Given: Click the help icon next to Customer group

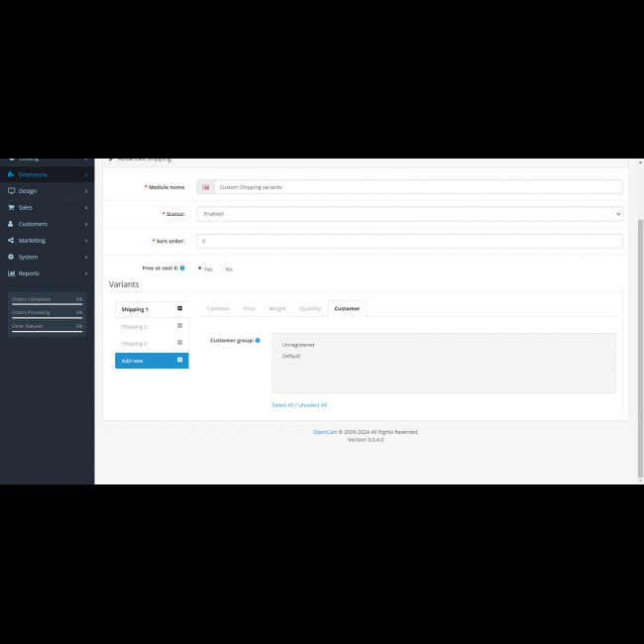Looking at the screenshot, I should [258, 340].
